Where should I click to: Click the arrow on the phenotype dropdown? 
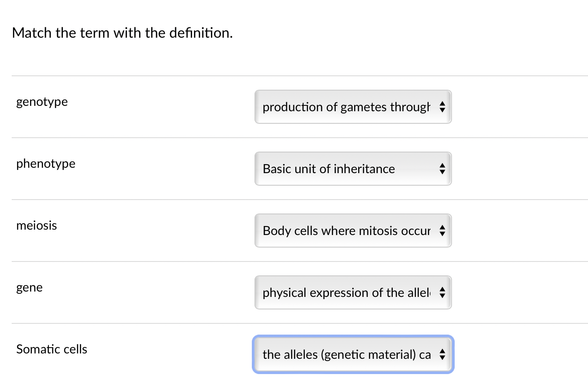tap(442, 169)
